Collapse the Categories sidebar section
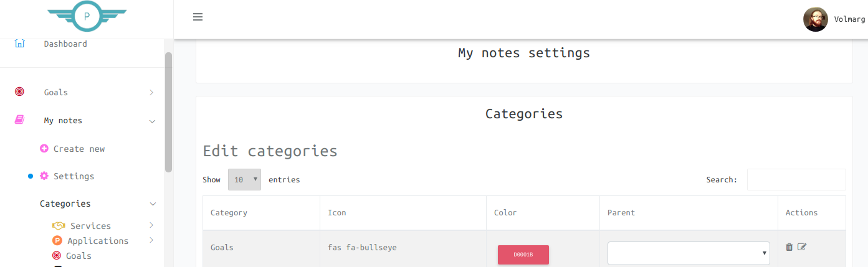 pos(153,204)
